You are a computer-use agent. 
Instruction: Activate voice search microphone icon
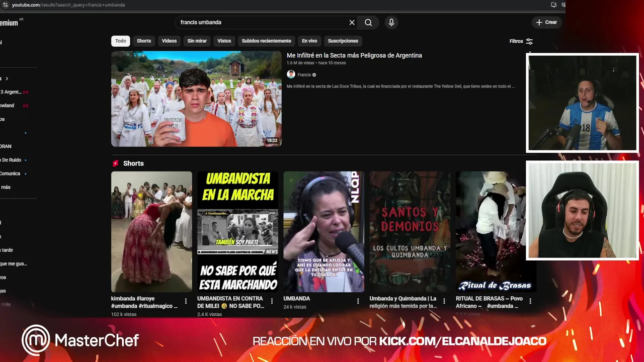pyautogui.click(x=391, y=22)
